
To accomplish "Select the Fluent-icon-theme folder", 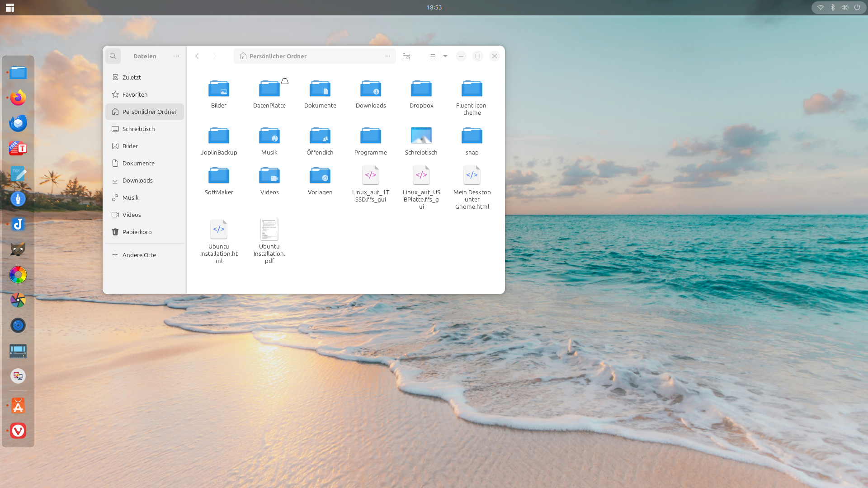I will 472,89.
